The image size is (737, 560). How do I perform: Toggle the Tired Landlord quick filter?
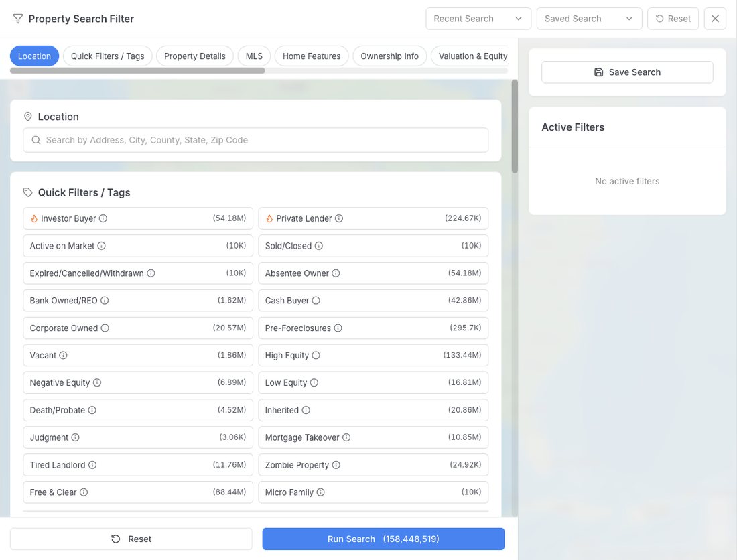[138, 465]
